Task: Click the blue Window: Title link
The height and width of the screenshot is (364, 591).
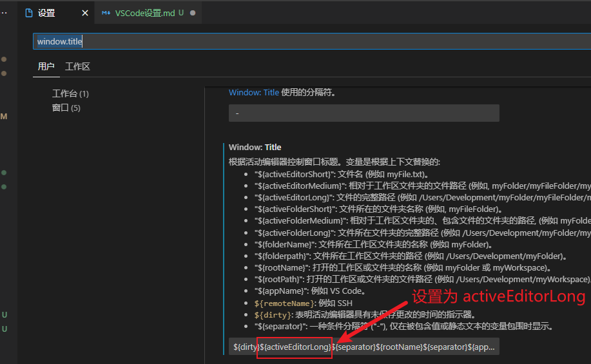Action: tap(253, 93)
